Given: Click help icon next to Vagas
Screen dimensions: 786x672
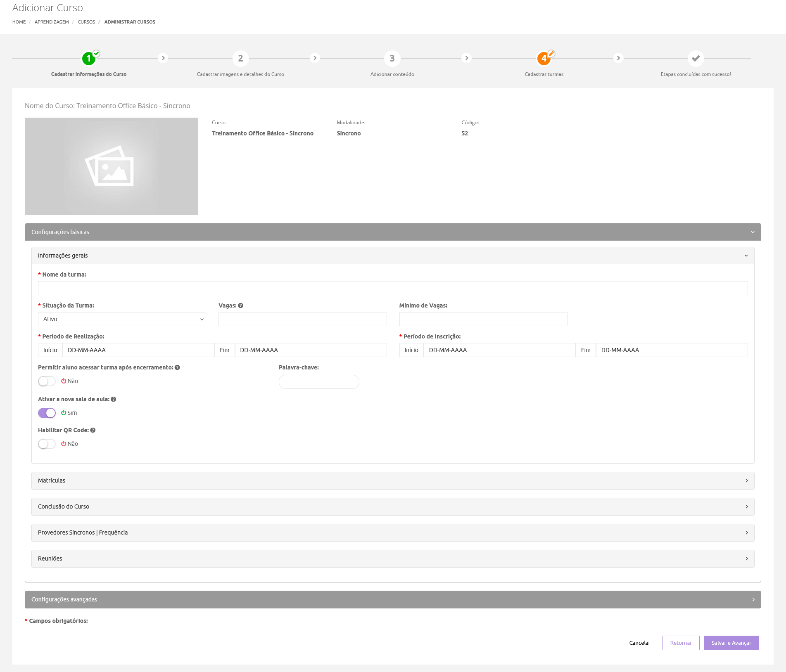Looking at the screenshot, I should coord(241,305).
